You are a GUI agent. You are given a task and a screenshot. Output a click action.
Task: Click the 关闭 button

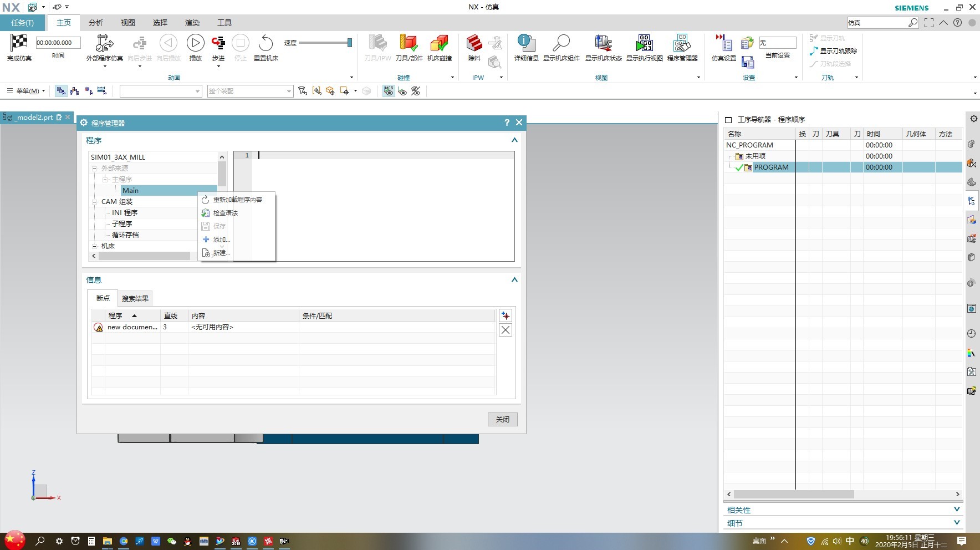pyautogui.click(x=503, y=419)
